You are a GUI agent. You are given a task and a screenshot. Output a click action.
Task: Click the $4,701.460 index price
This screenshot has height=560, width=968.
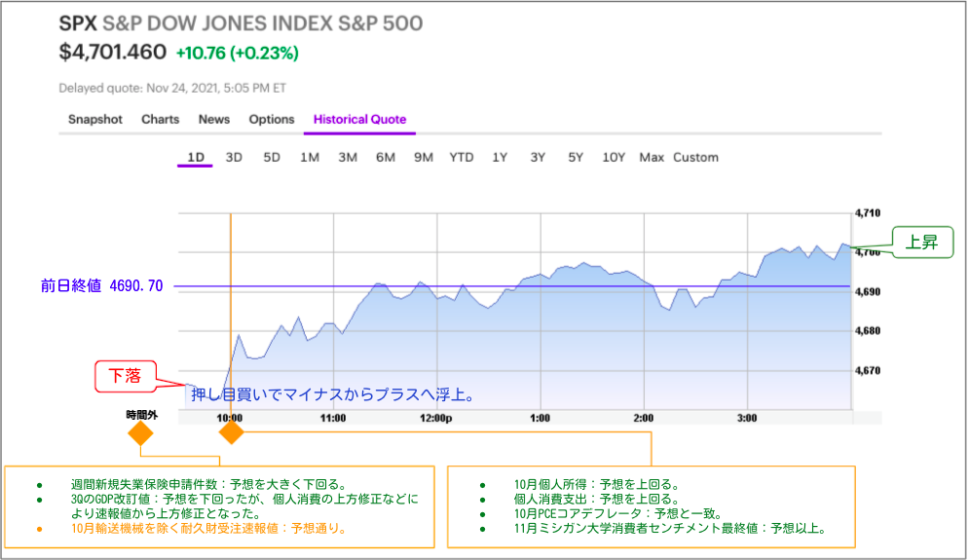coord(112,52)
